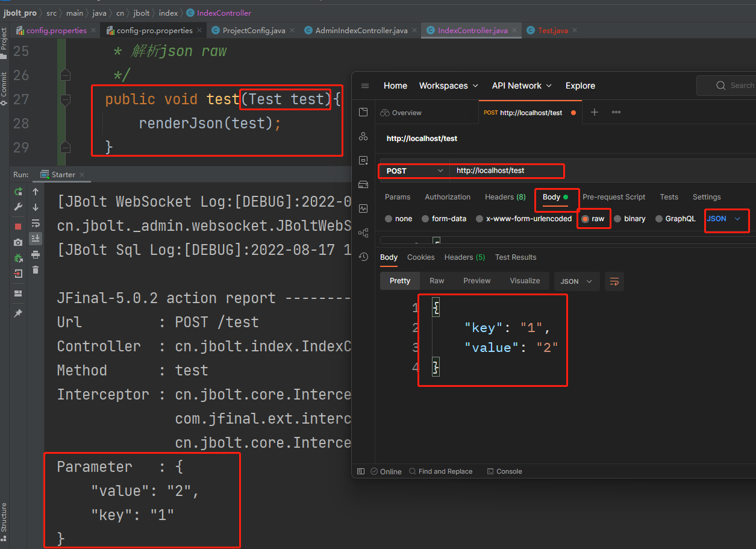Open Find and Replace in status bar
The width and height of the screenshot is (756, 549).
click(x=440, y=471)
